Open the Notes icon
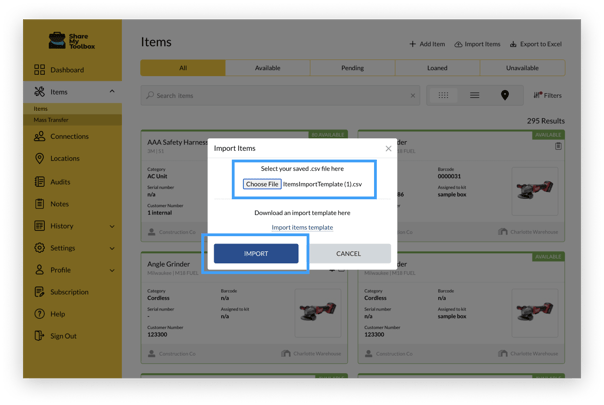604x405 pixels. pyautogui.click(x=39, y=203)
